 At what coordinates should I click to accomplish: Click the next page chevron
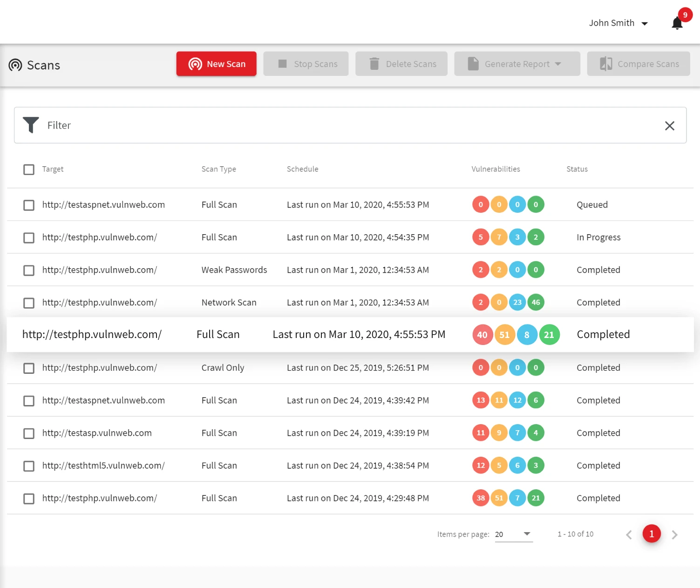coord(675,534)
